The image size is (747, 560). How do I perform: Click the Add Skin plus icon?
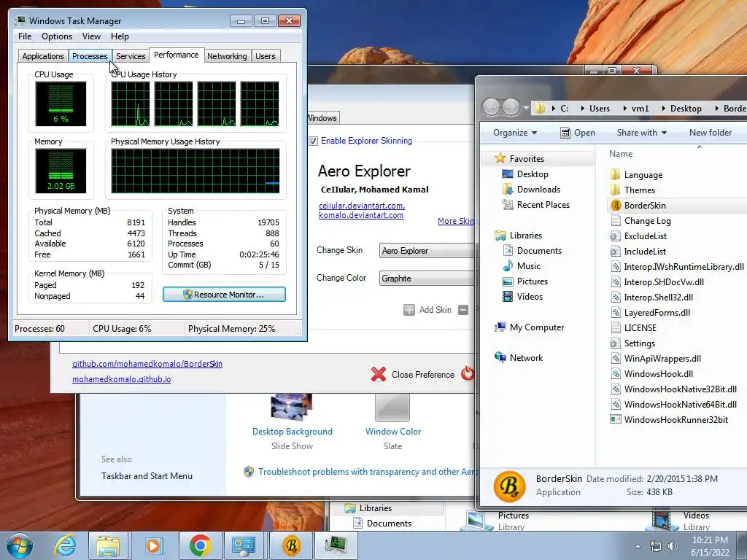[409, 310]
